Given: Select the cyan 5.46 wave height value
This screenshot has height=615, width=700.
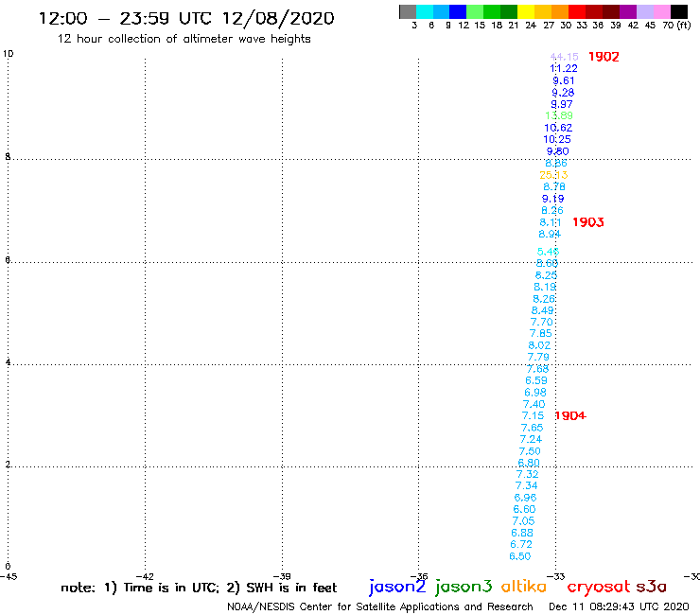Looking at the screenshot, I should (x=549, y=252).
